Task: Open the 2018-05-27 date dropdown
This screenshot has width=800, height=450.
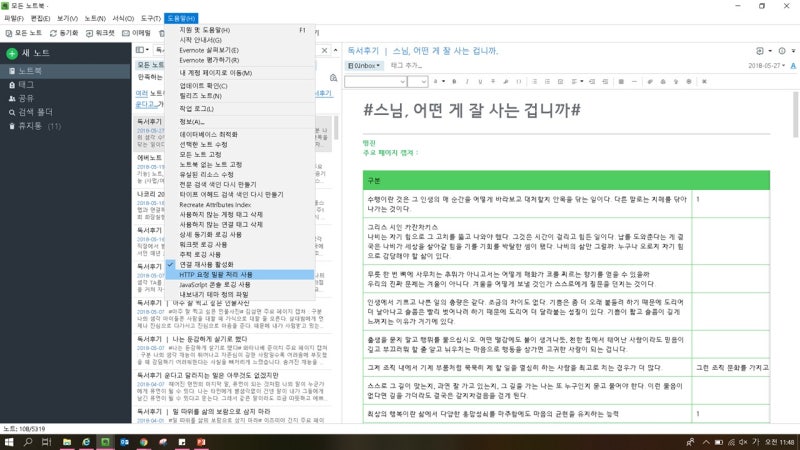Action: coord(766,66)
